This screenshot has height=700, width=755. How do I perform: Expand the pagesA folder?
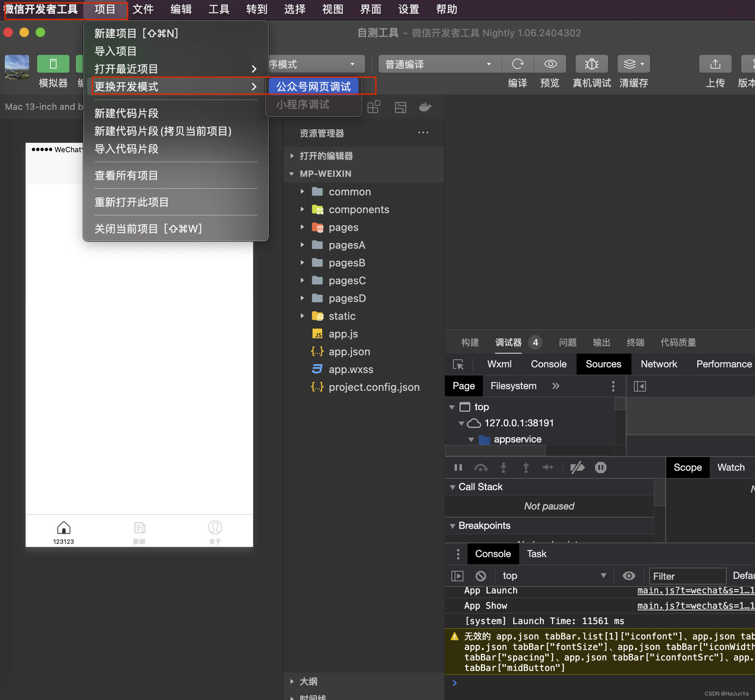pyautogui.click(x=302, y=245)
